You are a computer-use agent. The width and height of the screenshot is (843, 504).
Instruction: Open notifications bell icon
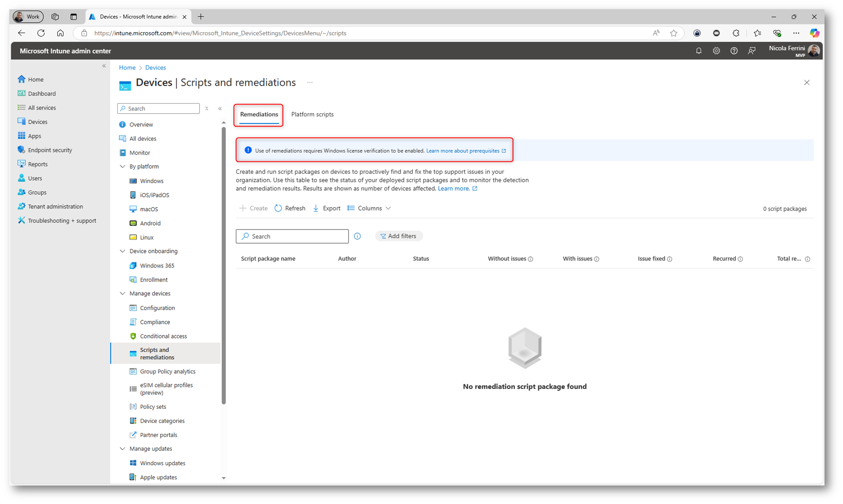click(698, 51)
